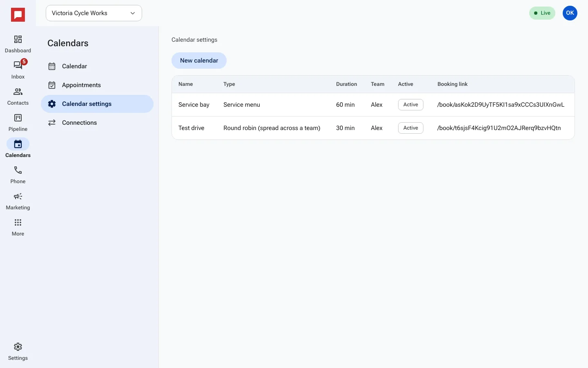Click the Test drive calendar name
Screen dimensions: 588x368
coord(192,128)
